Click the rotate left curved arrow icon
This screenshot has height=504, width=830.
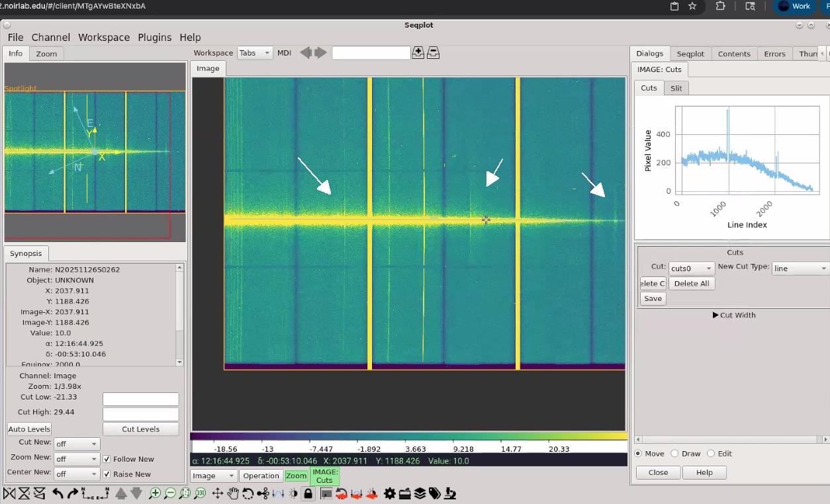[x=58, y=493]
